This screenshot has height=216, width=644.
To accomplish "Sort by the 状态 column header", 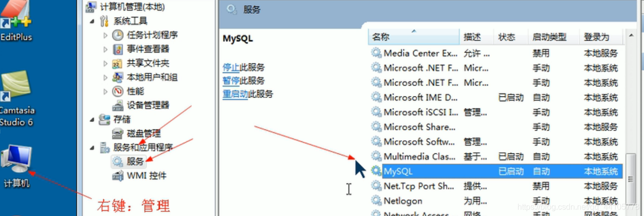I will pyautogui.click(x=511, y=37).
